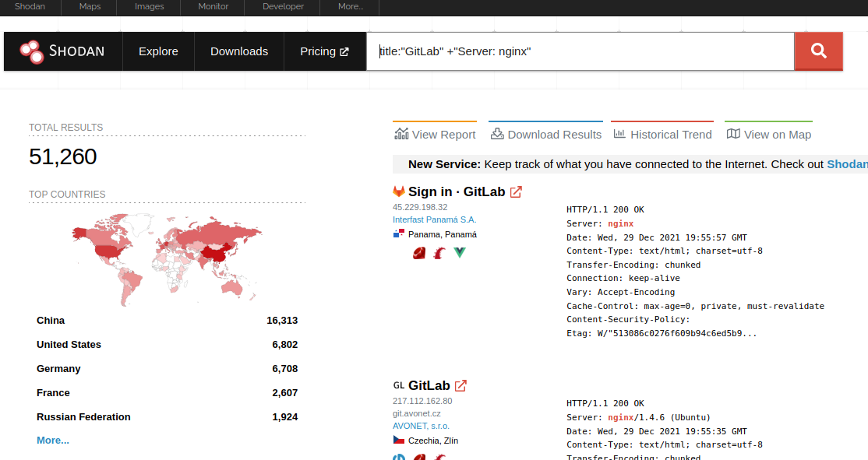The width and height of the screenshot is (868, 460).
Task: Open the Pricing page link
Action: [x=324, y=51]
